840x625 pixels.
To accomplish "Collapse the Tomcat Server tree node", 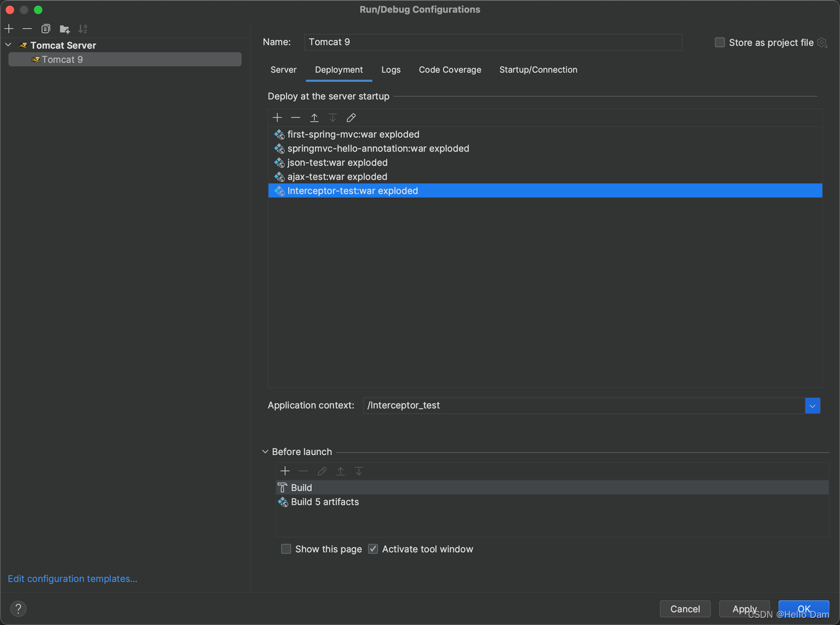I will [9, 45].
